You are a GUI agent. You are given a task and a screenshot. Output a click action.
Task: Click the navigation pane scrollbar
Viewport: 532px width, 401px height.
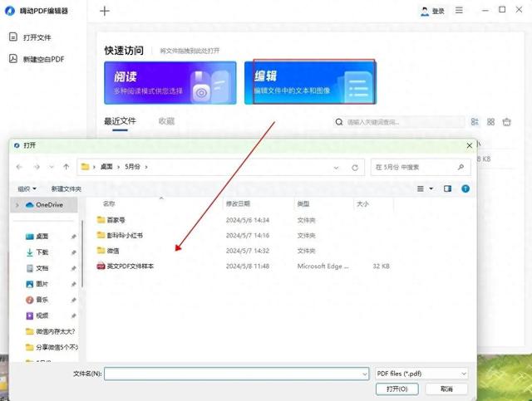click(81, 255)
